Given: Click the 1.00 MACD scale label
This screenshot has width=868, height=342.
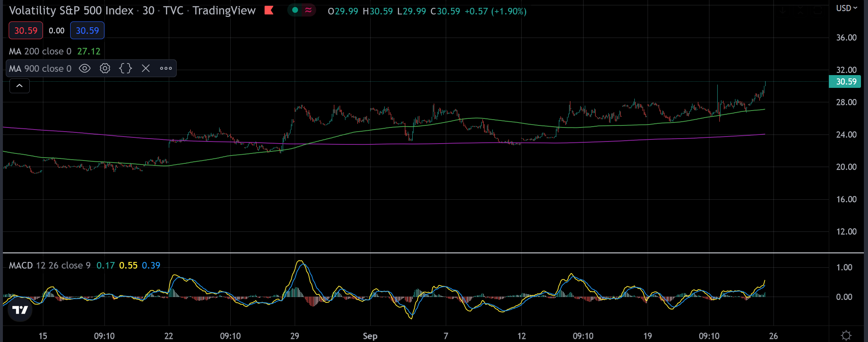Looking at the screenshot, I should 844,267.
